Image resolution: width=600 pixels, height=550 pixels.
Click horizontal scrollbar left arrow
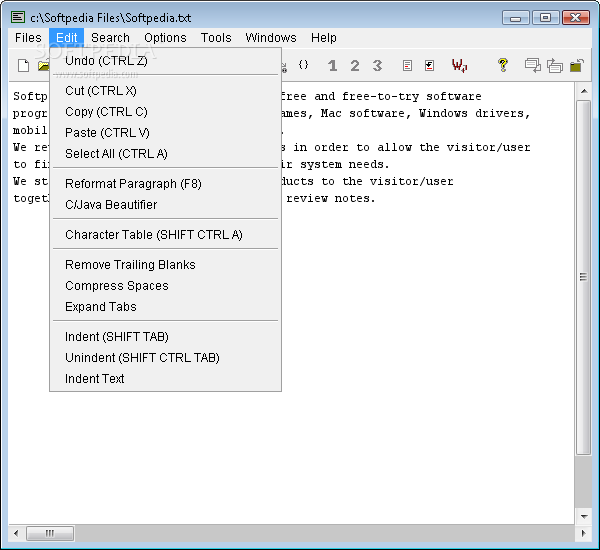pos(16,533)
